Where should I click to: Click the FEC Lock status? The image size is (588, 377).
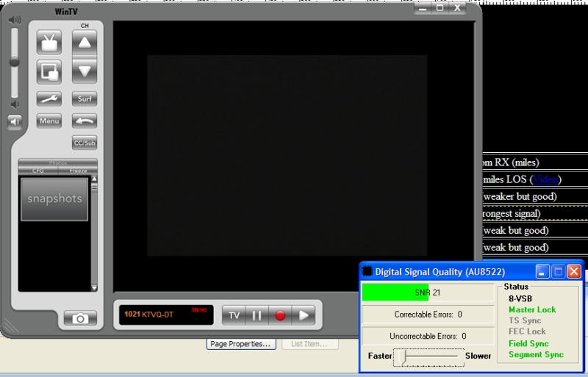click(x=527, y=331)
